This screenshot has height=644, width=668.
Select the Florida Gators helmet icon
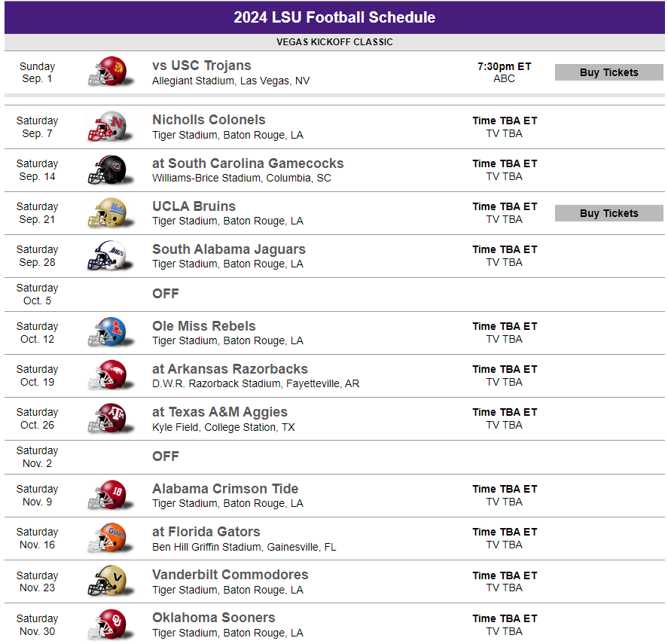coord(106,539)
